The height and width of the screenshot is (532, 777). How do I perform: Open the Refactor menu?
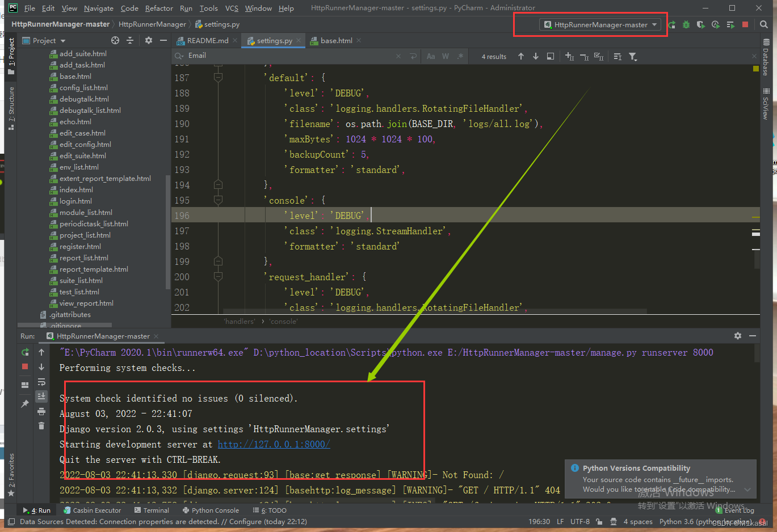pyautogui.click(x=159, y=8)
